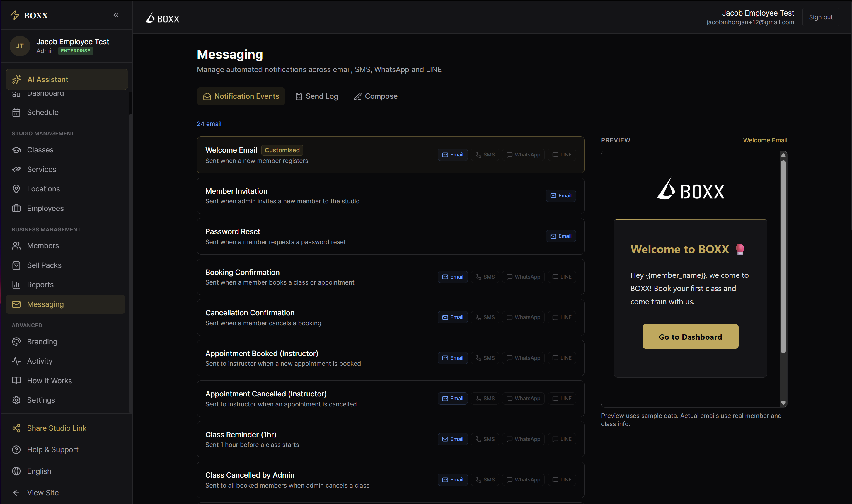Click the BOXX lightning bolt sidebar logo
The width and height of the screenshot is (852, 504).
tap(15, 15)
